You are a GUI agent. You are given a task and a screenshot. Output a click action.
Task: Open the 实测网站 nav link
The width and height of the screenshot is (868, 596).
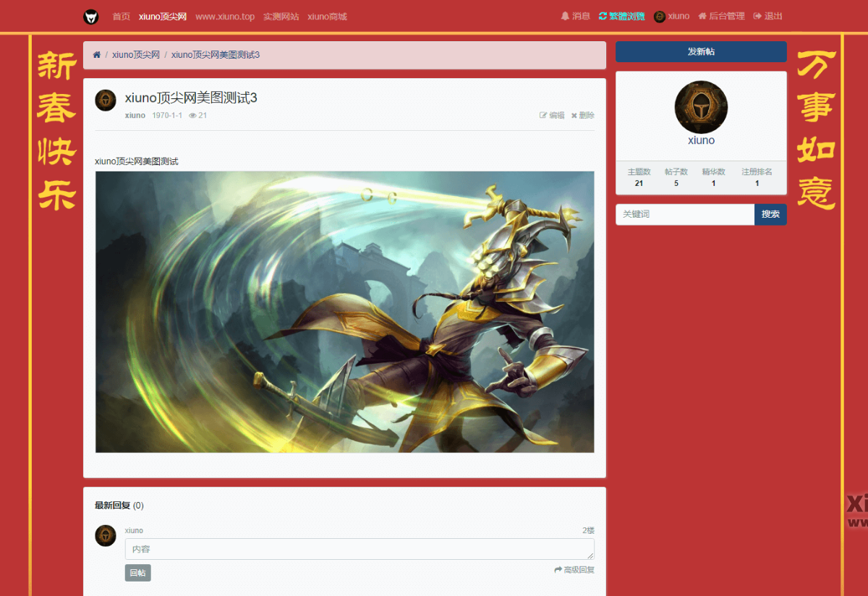281,17
